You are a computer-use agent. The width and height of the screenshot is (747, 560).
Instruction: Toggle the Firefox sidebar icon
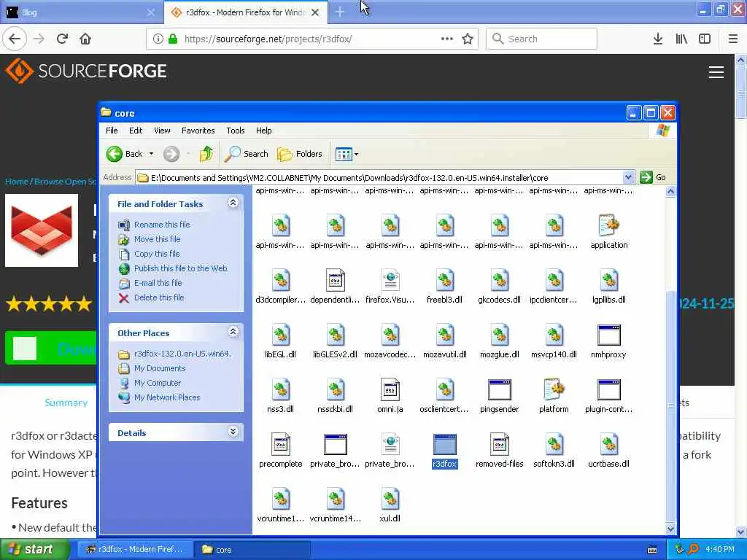click(x=705, y=39)
